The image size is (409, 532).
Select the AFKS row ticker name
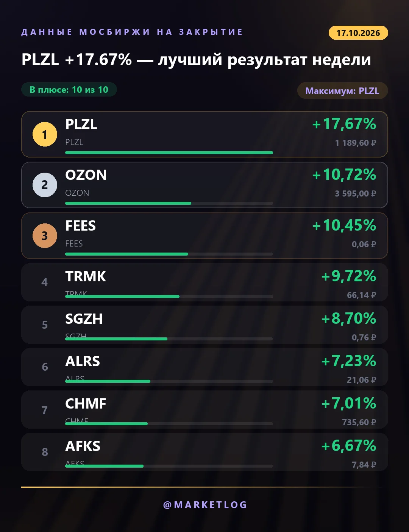coord(83,446)
